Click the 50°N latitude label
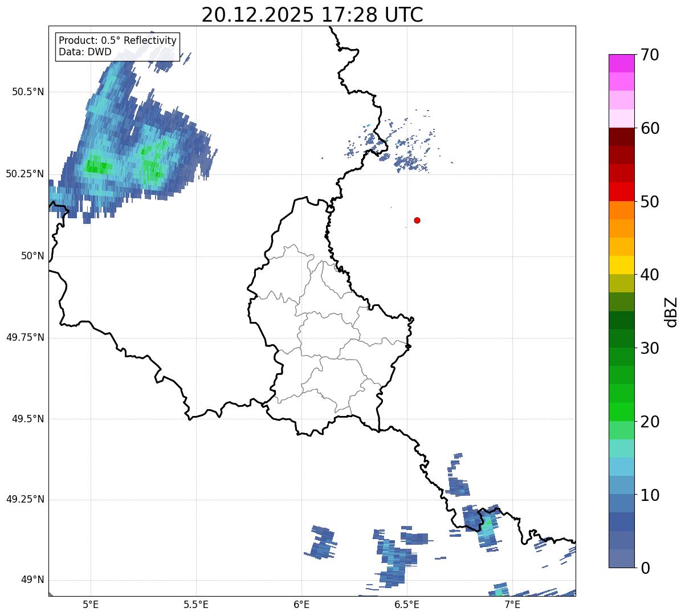Image resolution: width=685 pixels, height=616 pixels. 32,256
